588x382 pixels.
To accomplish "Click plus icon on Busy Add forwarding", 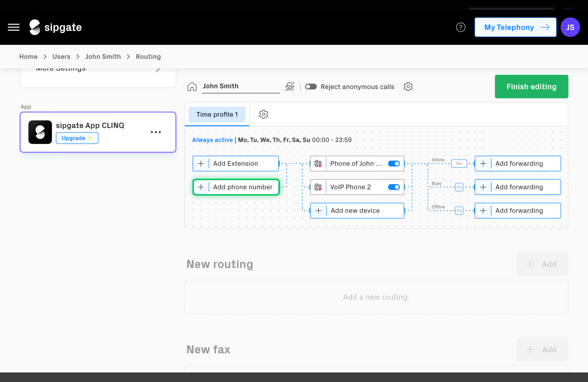I will click(483, 187).
